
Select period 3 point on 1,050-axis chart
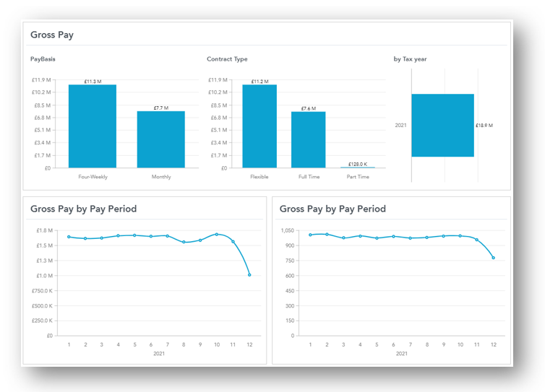coord(343,238)
